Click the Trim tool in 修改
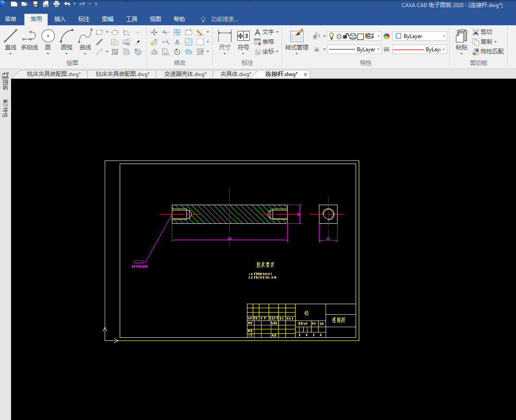 (166, 32)
